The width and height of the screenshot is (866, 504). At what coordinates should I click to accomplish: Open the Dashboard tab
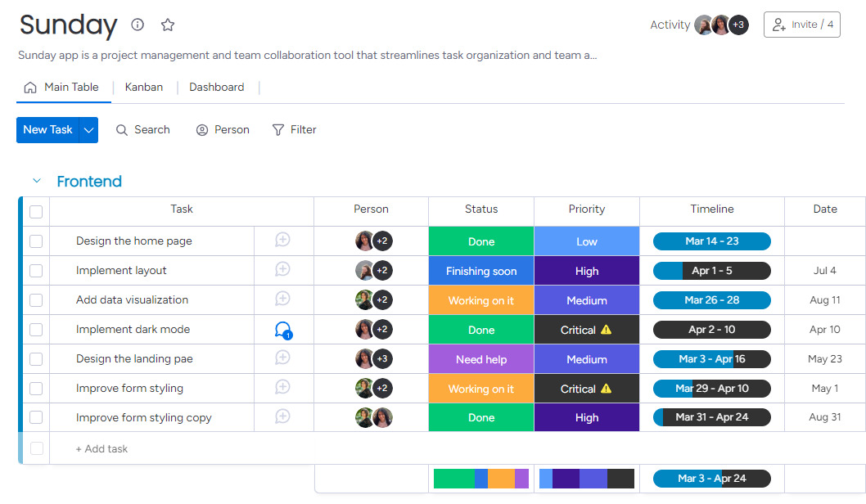pyautogui.click(x=216, y=87)
